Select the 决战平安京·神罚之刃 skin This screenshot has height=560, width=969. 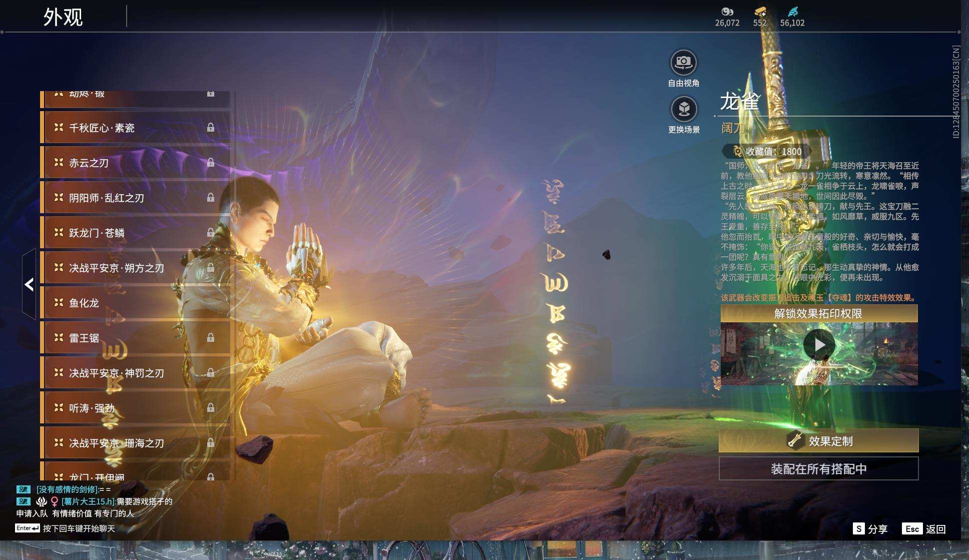coord(135,373)
